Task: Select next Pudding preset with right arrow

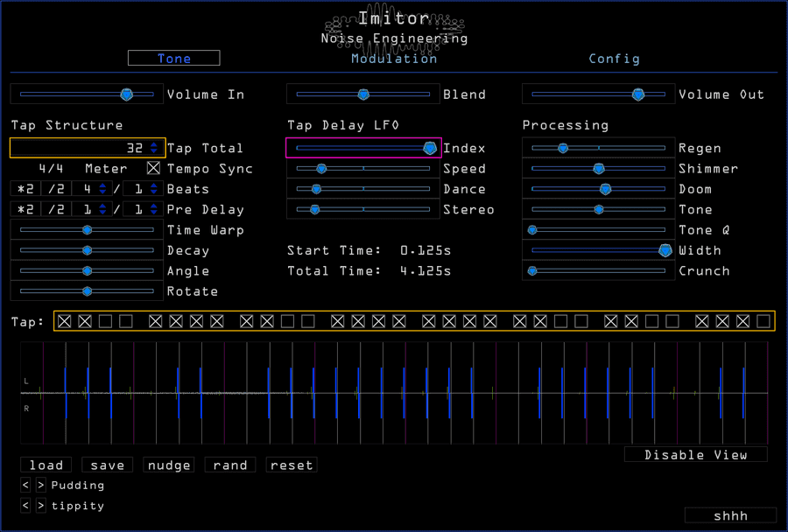Action: 41,486
